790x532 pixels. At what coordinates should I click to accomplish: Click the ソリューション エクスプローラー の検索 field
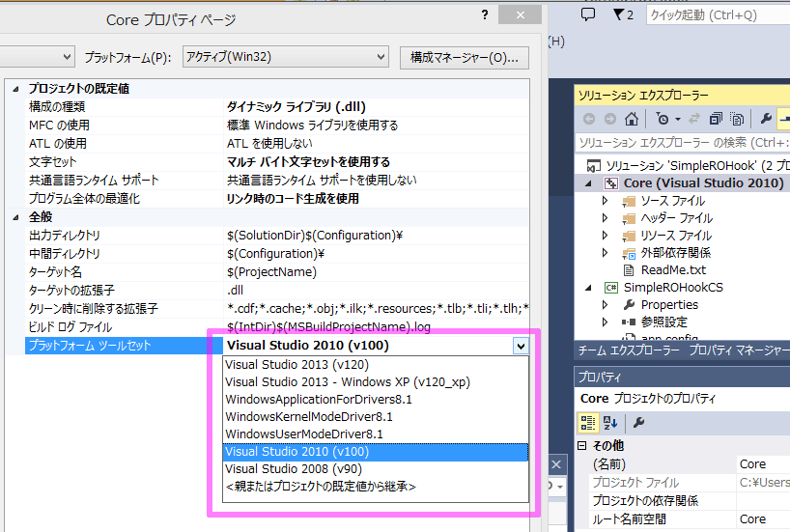point(683,143)
